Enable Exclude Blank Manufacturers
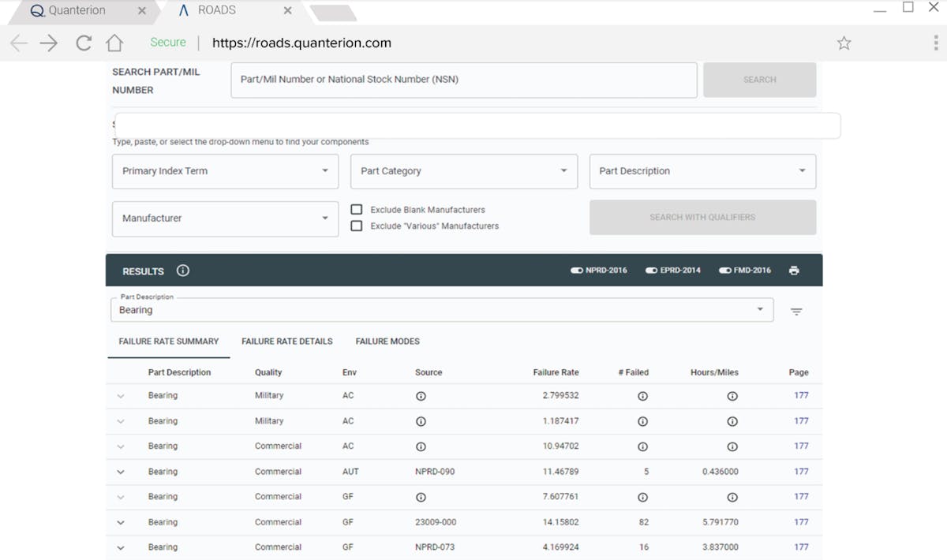947x560 pixels. click(356, 209)
